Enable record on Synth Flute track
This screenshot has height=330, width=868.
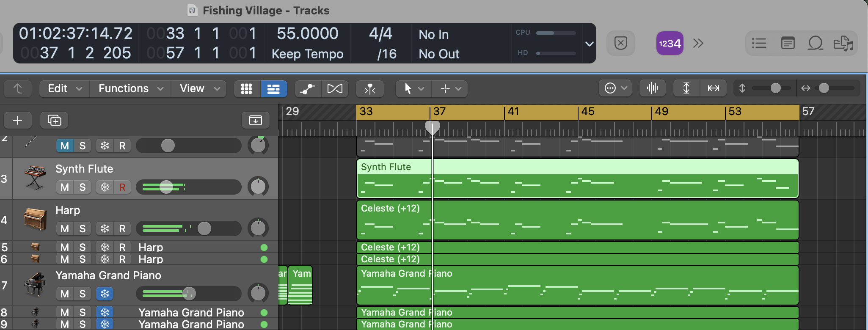click(122, 187)
